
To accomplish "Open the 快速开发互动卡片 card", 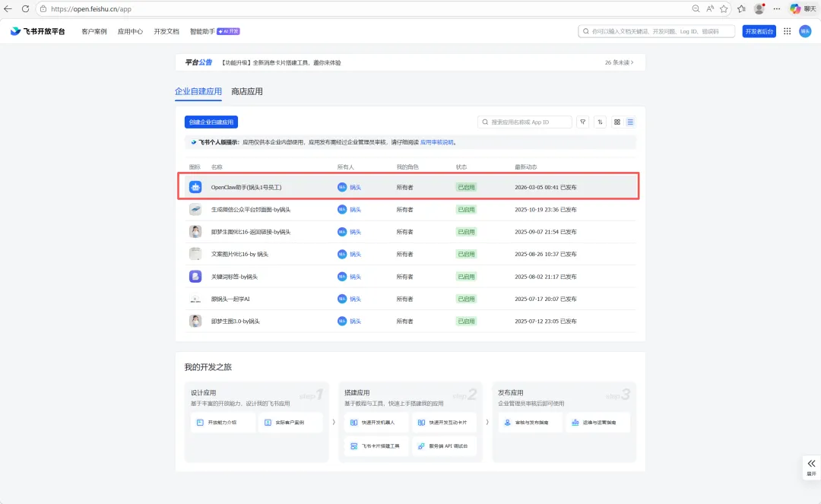I will tap(444, 423).
